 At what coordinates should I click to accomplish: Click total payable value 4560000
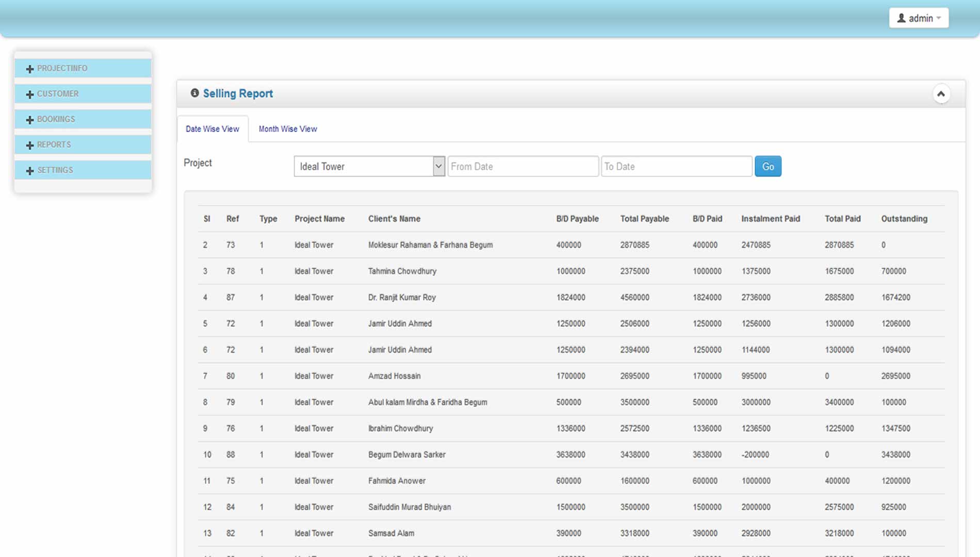(x=634, y=298)
